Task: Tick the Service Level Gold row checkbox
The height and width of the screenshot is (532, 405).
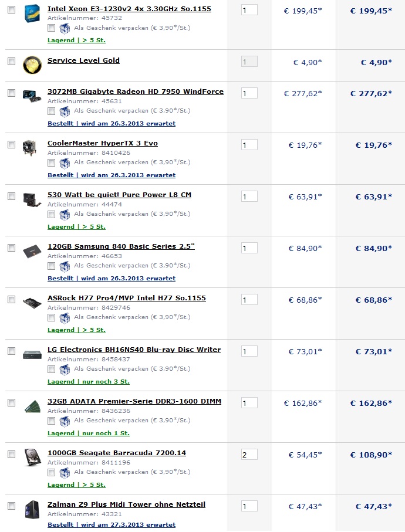Action: 11,62
